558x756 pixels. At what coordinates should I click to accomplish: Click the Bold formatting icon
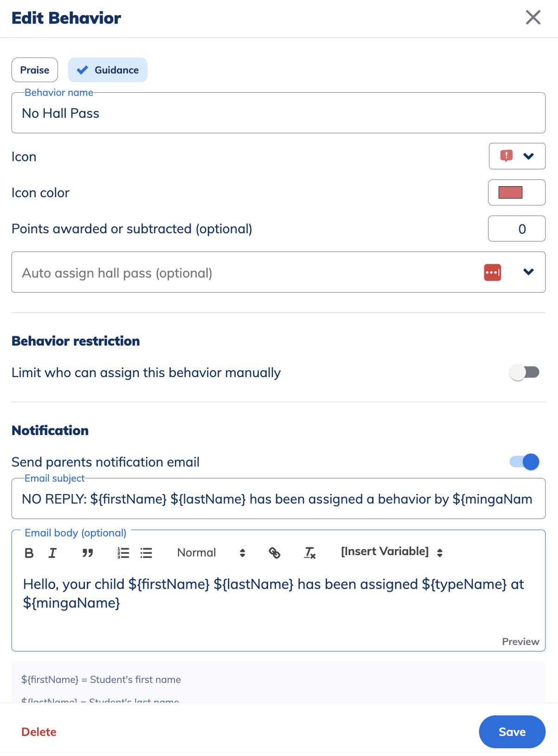[x=29, y=553]
